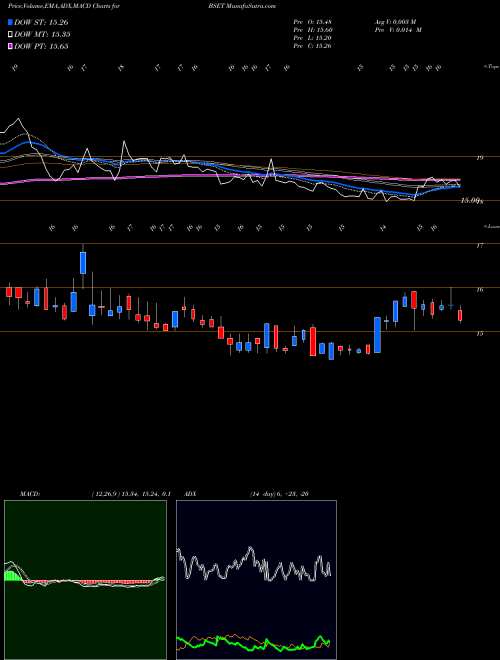The height and width of the screenshot is (660, 500).
Task: Click the MACD '(12,26,9) 15.34, 15.24, 0.1' values
Action: (130, 494)
